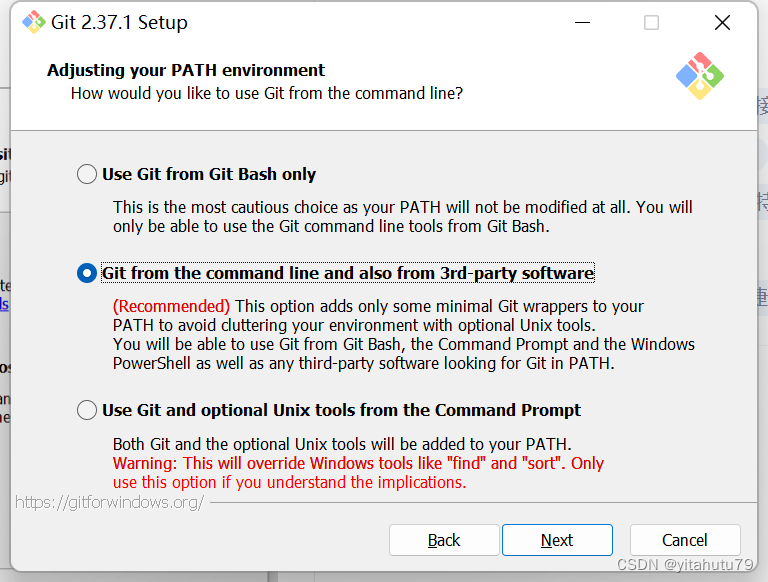Click the greyed-out maximize window button

point(651,22)
